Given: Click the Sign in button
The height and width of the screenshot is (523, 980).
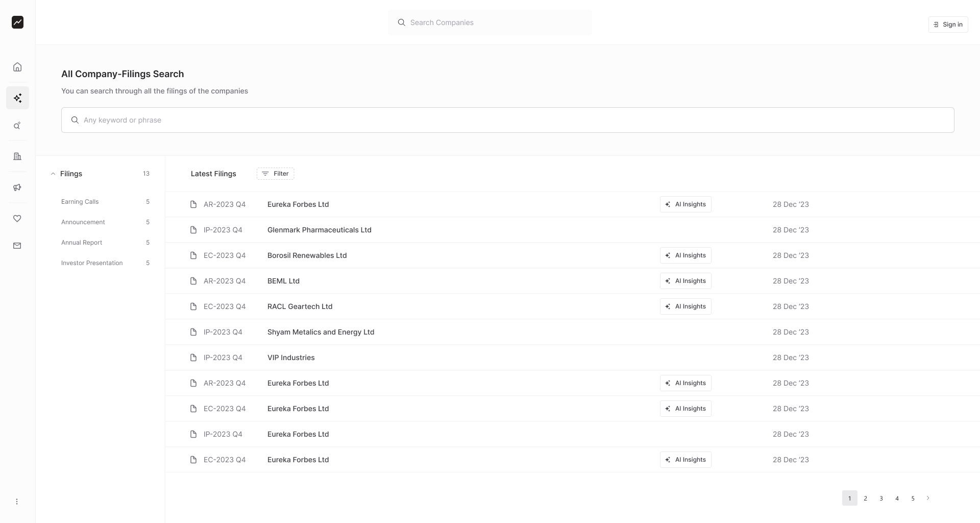Looking at the screenshot, I should pos(948,25).
